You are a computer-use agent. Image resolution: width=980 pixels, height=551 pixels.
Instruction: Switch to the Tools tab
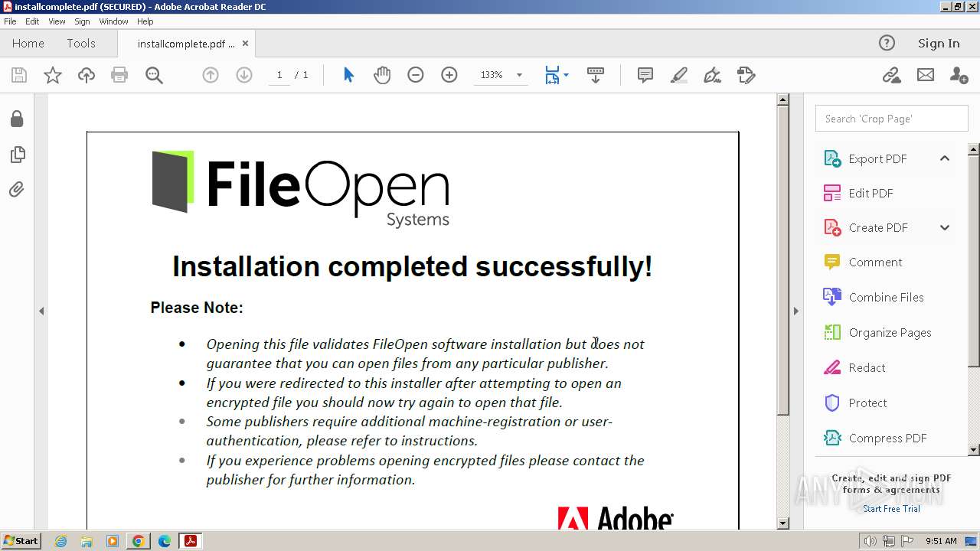(x=81, y=43)
